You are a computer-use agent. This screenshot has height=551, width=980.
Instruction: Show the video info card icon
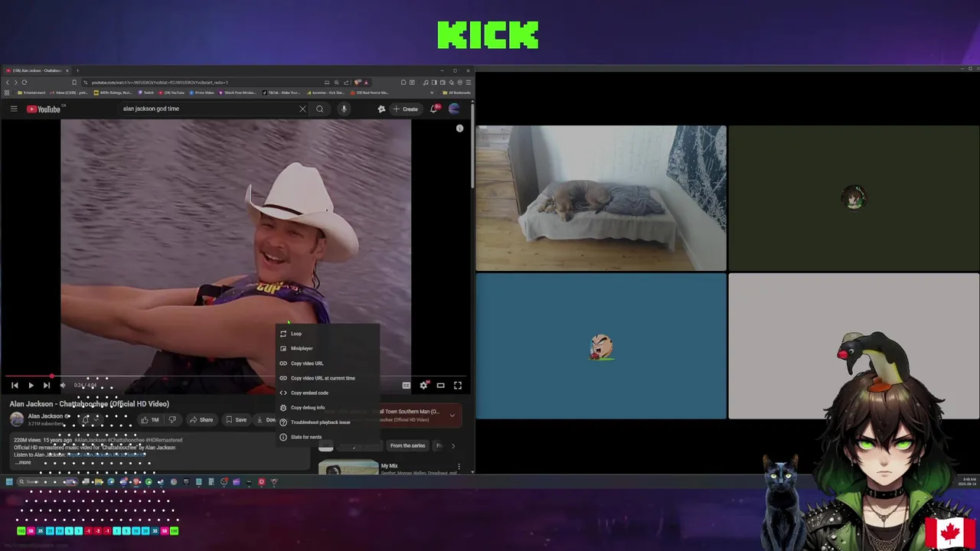pos(459,129)
